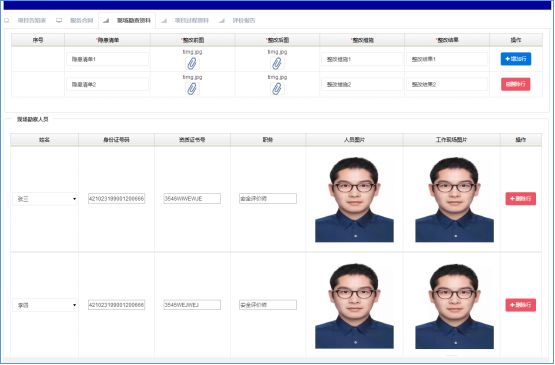Click the 职称 column header

point(268,140)
